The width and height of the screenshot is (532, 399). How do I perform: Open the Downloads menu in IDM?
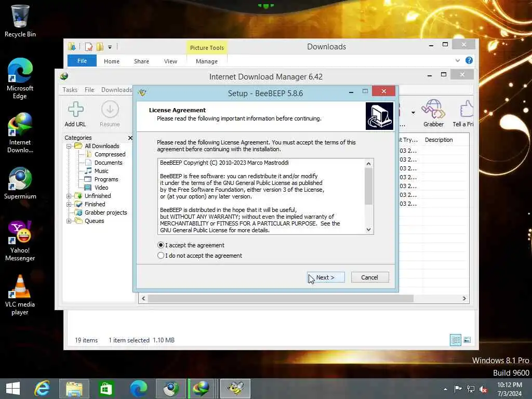116,89
